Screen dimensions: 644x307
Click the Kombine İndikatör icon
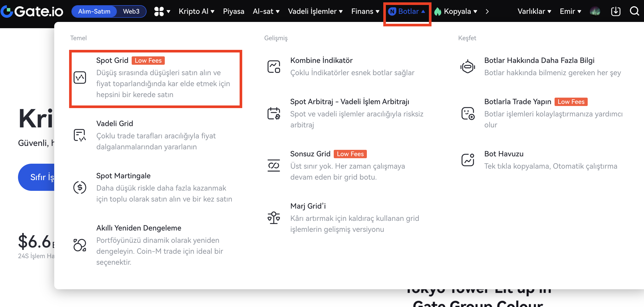click(x=274, y=67)
